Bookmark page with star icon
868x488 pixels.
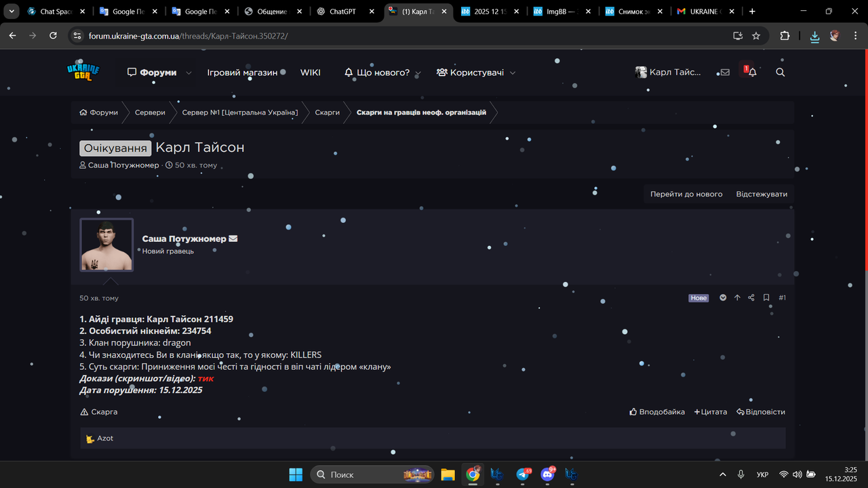pos(756,36)
